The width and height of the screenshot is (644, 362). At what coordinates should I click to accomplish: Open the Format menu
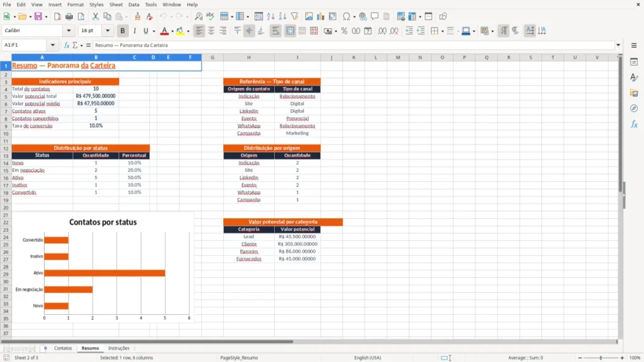[75, 4]
